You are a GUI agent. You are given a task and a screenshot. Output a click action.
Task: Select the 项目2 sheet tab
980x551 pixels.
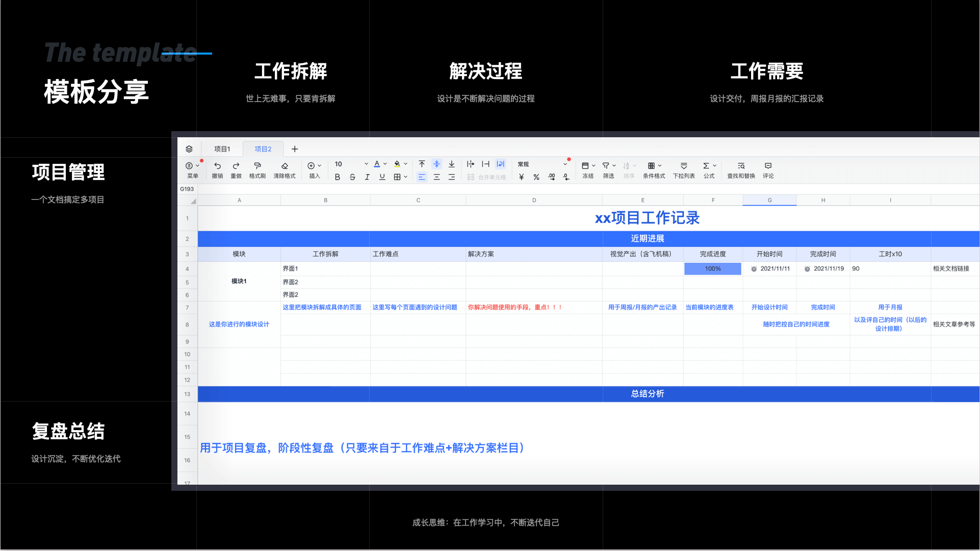[x=263, y=149]
